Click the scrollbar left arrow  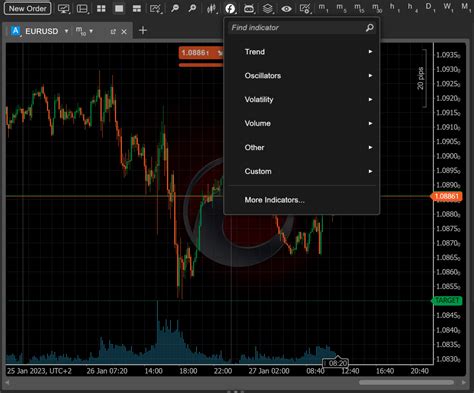click(x=7, y=383)
